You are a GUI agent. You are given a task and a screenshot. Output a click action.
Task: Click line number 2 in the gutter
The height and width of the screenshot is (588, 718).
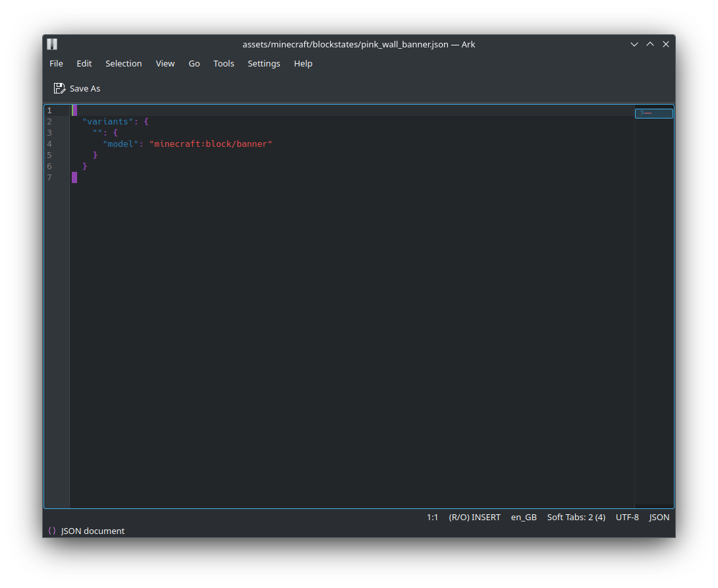pyautogui.click(x=49, y=122)
